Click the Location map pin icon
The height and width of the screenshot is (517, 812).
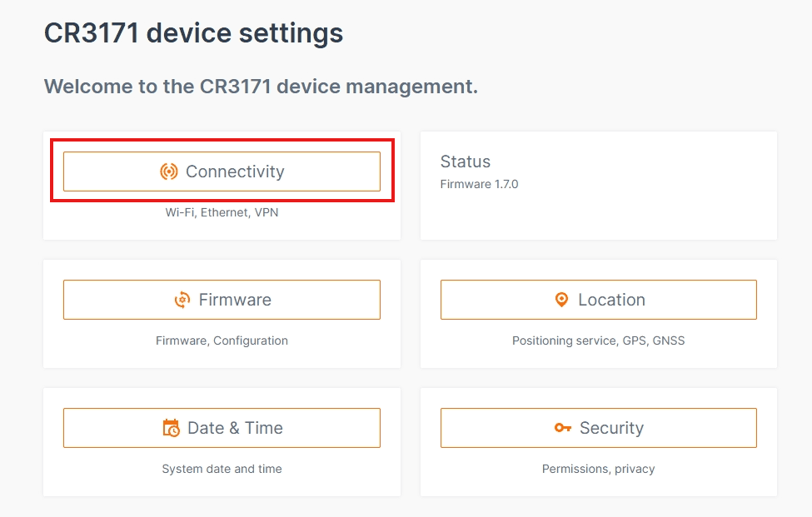pos(561,300)
